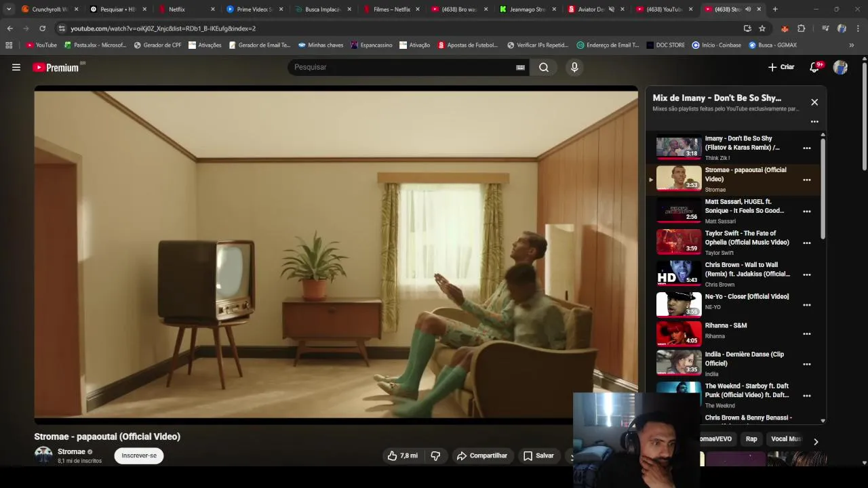The width and height of the screenshot is (868, 488).
Task: Like the video with thumbs up
Action: click(403, 456)
